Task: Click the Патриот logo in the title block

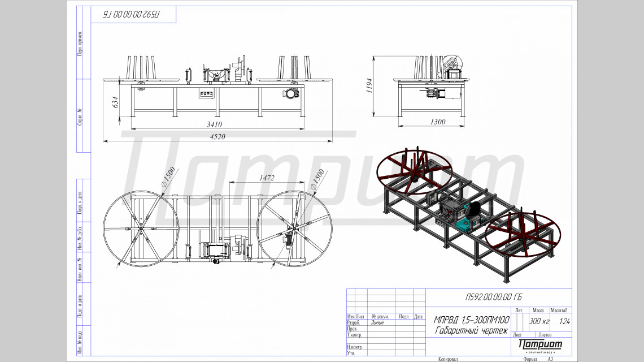Action: [540, 344]
